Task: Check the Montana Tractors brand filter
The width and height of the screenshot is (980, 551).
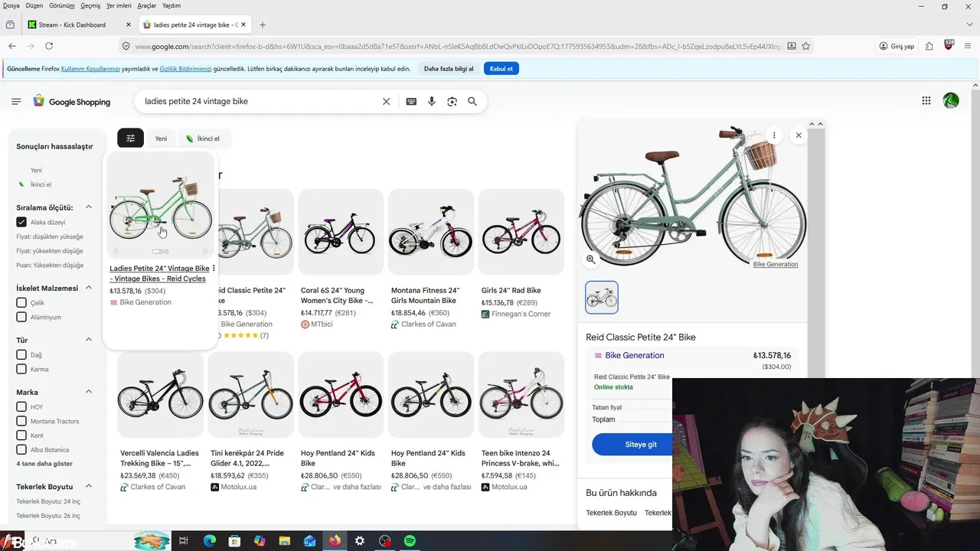Action: (x=21, y=421)
